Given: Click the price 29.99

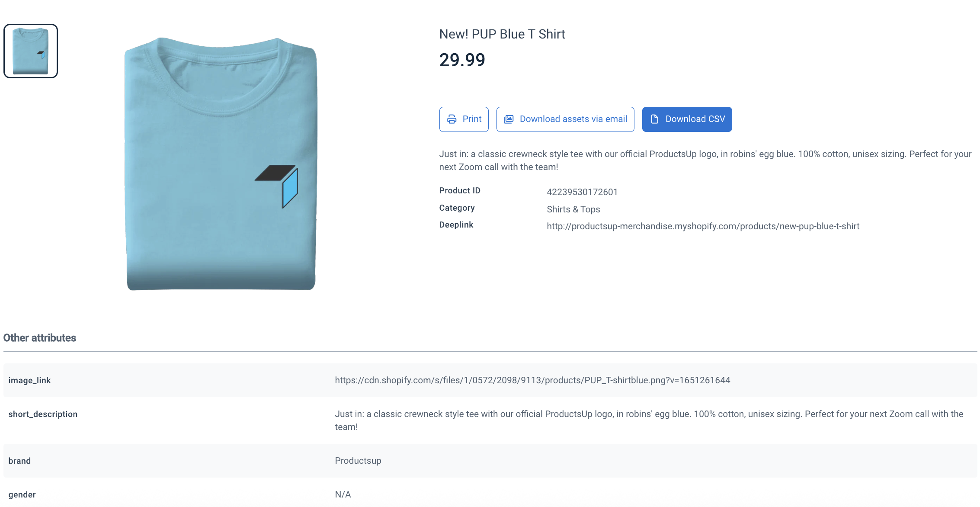Looking at the screenshot, I should coord(461,60).
